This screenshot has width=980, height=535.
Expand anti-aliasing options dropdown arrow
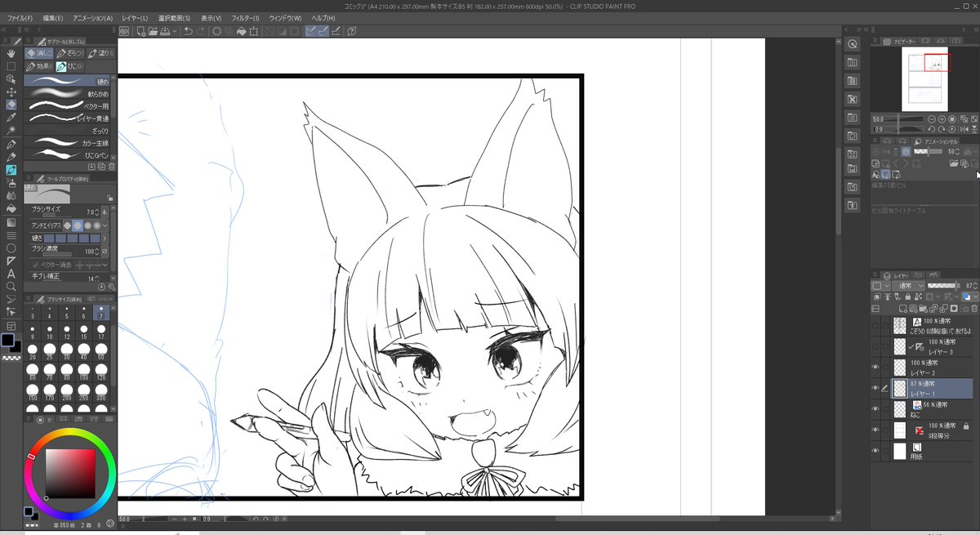coord(105,225)
